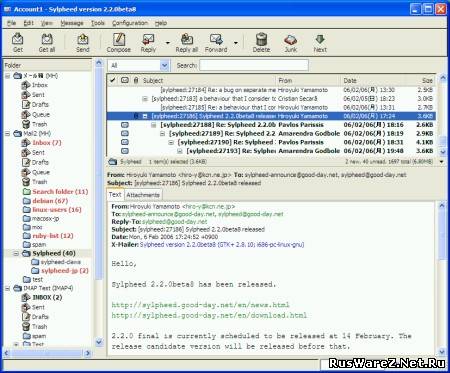The image size is (450, 373).
Task: Collapse the Mail2 (MH) mailbox tree
Action: [x=7, y=134]
